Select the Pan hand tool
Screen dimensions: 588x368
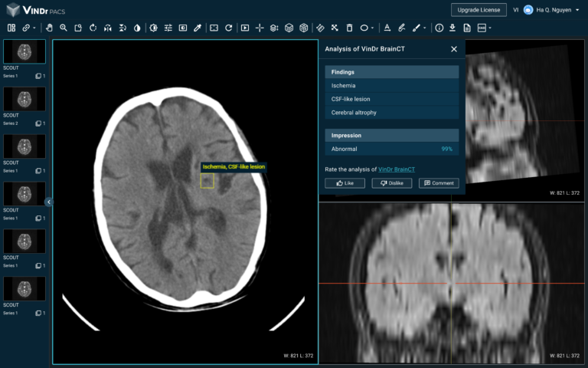click(x=49, y=28)
